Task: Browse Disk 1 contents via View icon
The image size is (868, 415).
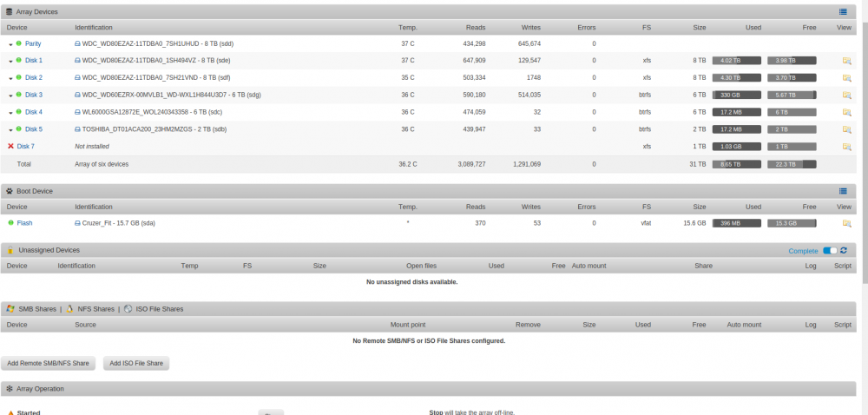Action: [x=846, y=60]
